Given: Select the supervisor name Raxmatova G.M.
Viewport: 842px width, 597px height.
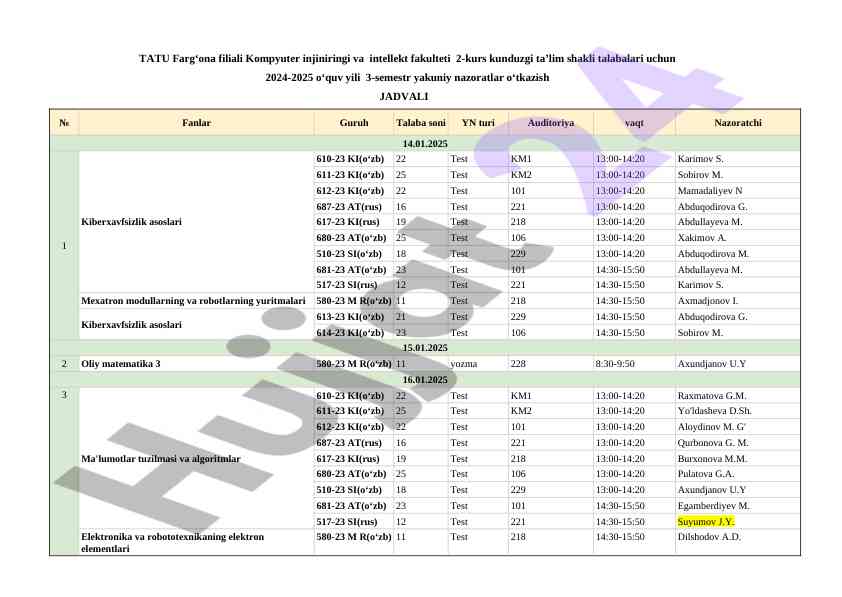Looking at the screenshot, I should (x=712, y=396).
